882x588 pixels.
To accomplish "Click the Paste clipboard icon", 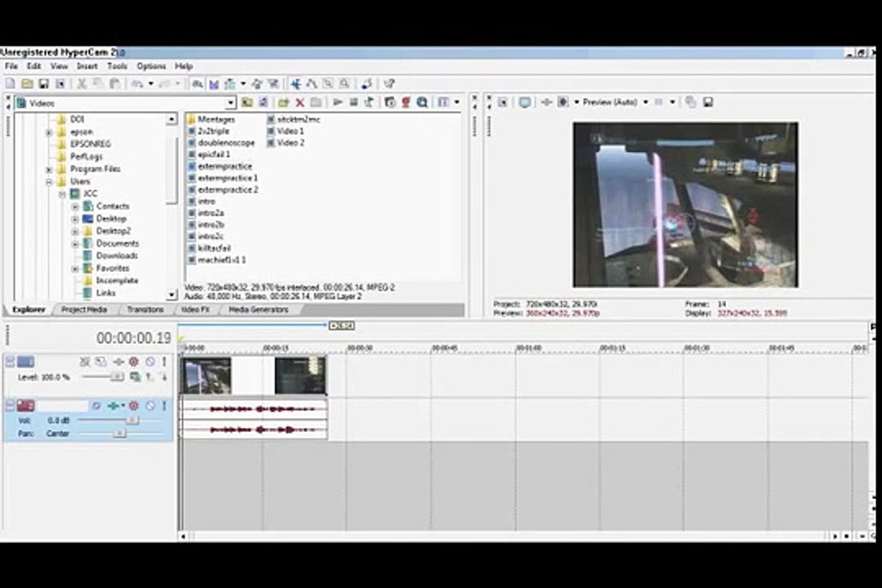I will tap(115, 84).
